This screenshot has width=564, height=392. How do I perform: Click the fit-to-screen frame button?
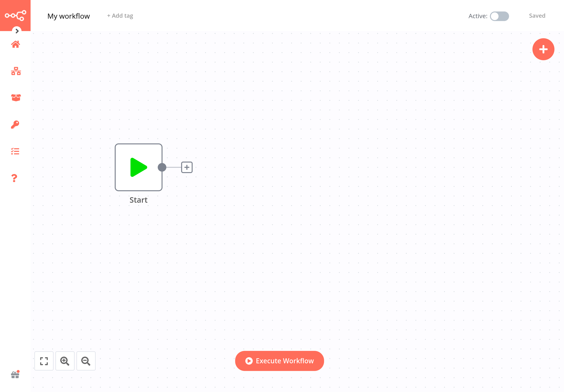(44, 361)
